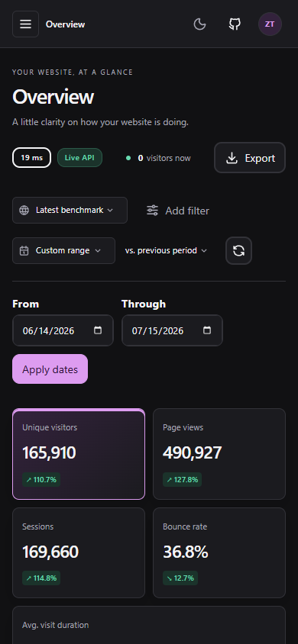Select the Avg. visit duration card
Viewport: 298px width, 644px height.
(149, 625)
